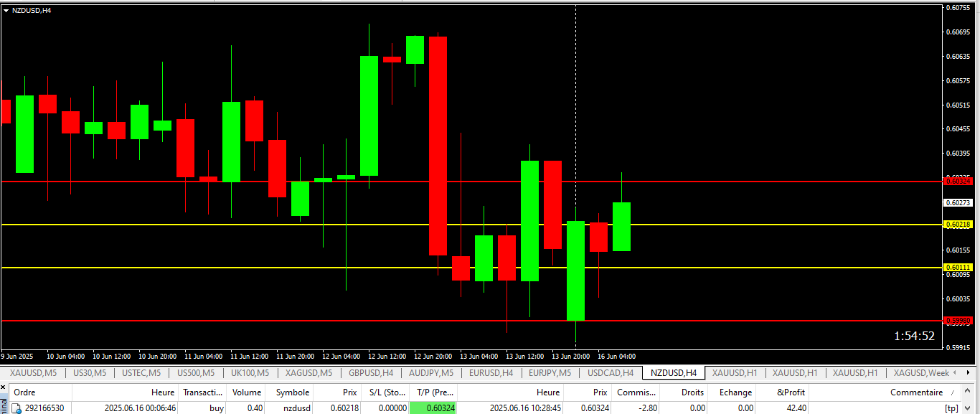The width and height of the screenshot is (980, 414).
Task: Switch to the US30,M5 chart tab
Action: [x=90, y=373]
